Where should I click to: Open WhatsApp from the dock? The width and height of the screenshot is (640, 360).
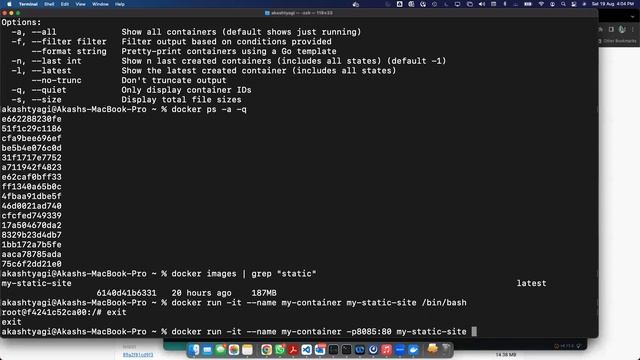click(280, 350)
